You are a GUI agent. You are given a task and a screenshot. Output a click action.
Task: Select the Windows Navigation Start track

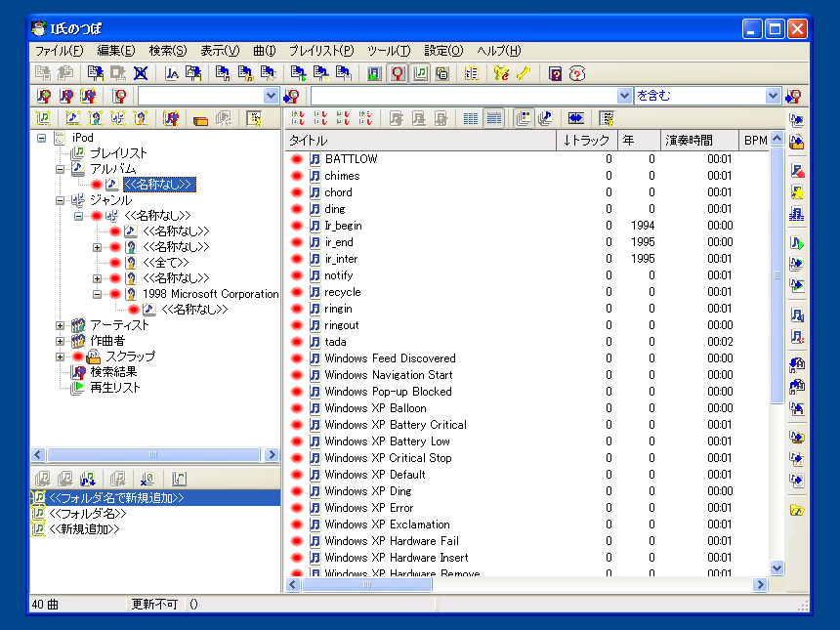tap(527, 375)
